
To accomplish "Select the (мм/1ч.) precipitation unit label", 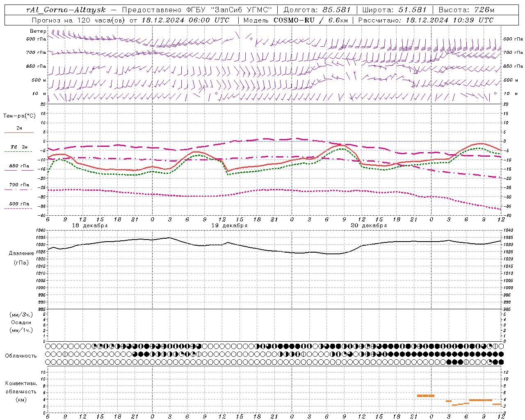I will [x=21, y=330].
